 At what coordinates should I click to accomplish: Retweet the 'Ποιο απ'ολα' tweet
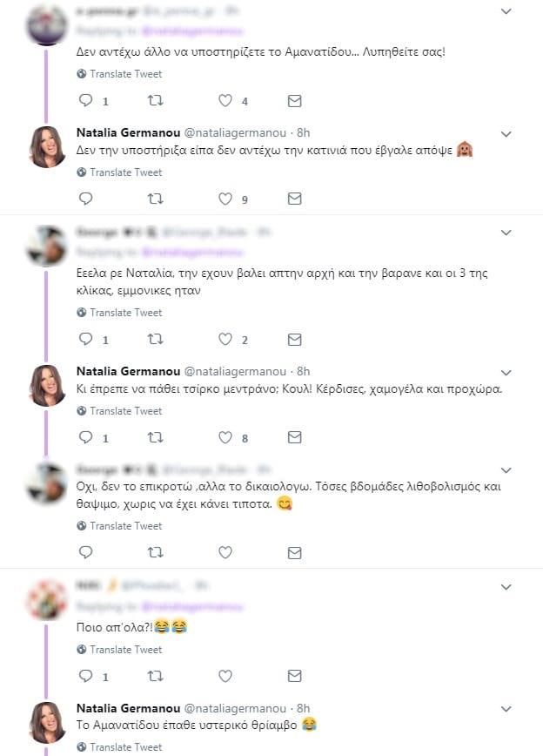point(155,676)
